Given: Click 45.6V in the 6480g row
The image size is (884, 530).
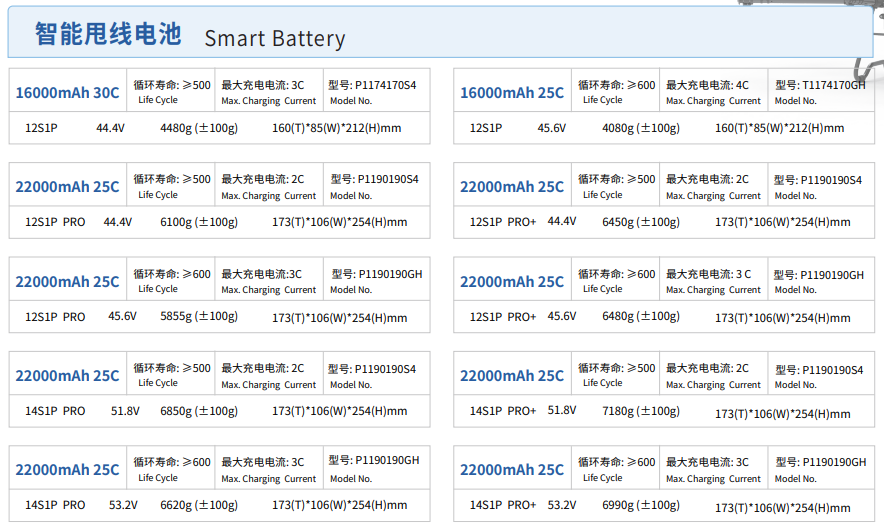Looking at the screenshot, I should [x=562, y=316].
